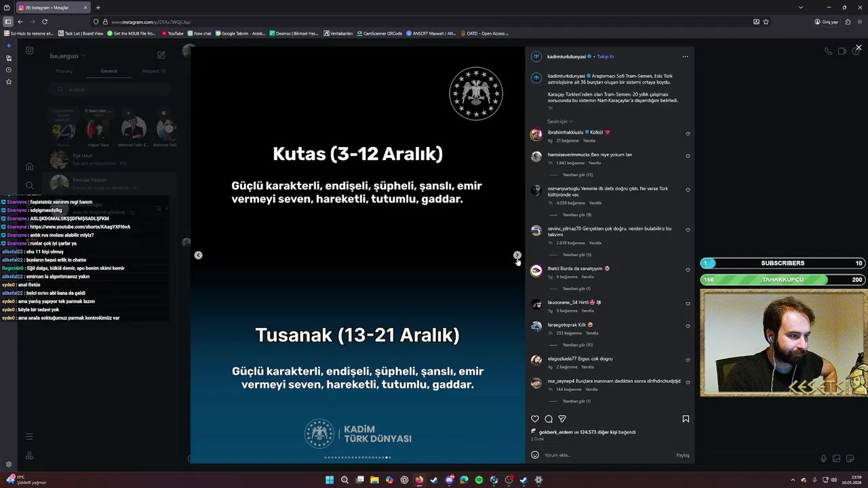Screen dimensions: 868x488
Task: Expand replies under nur_zeynep4's comment
Action: tap(576, 401)
